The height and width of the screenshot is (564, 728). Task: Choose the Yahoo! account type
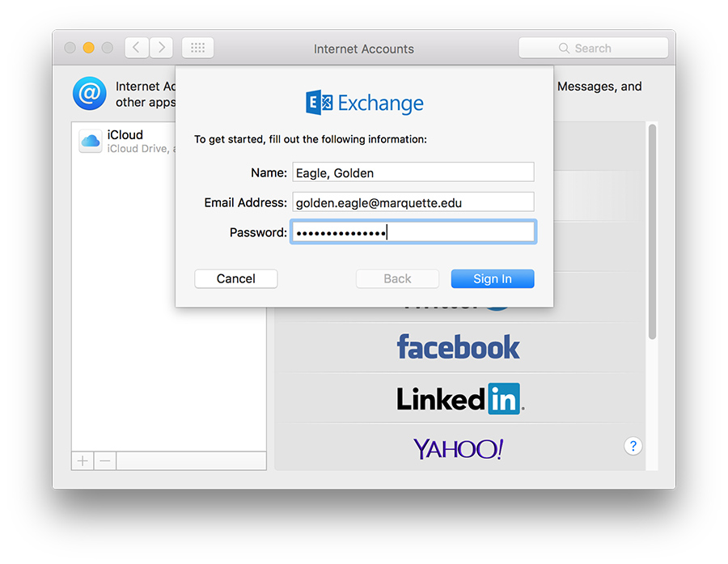pos(458,448)
